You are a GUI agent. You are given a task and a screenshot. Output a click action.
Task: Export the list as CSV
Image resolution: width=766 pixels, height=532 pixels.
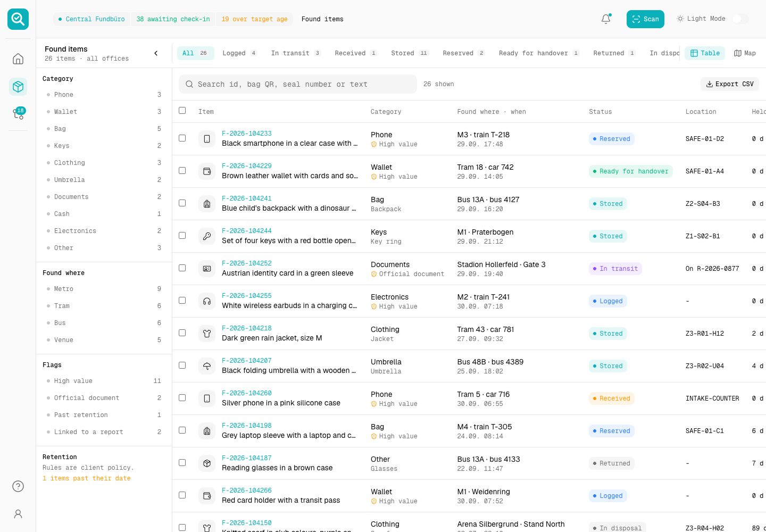pos(730,84)
